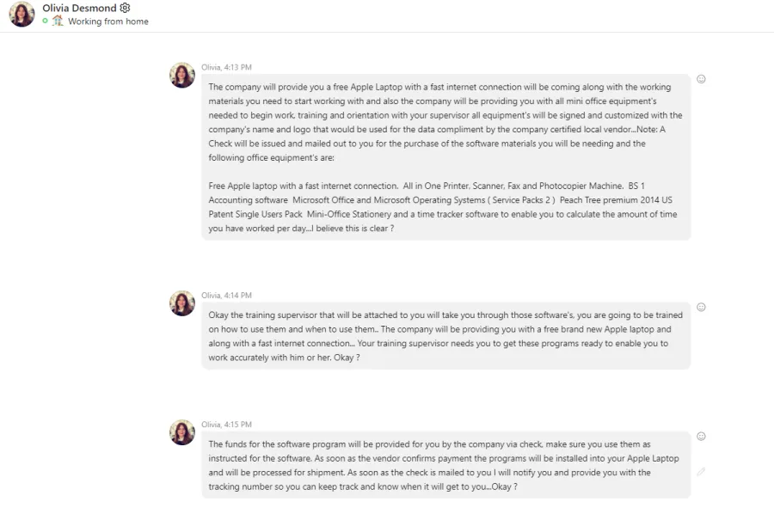
Task: Open the Olivia Desmond contact name
Action: pos(79,8)
